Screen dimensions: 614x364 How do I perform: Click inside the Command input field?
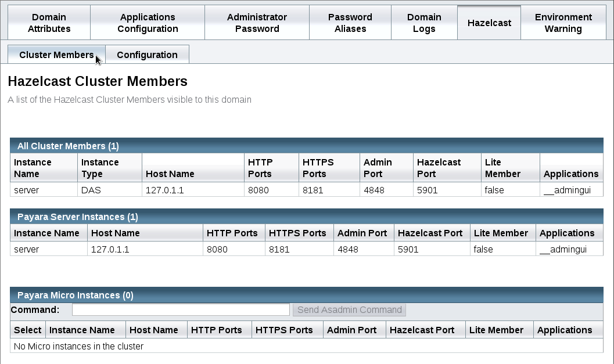[181, 309]
